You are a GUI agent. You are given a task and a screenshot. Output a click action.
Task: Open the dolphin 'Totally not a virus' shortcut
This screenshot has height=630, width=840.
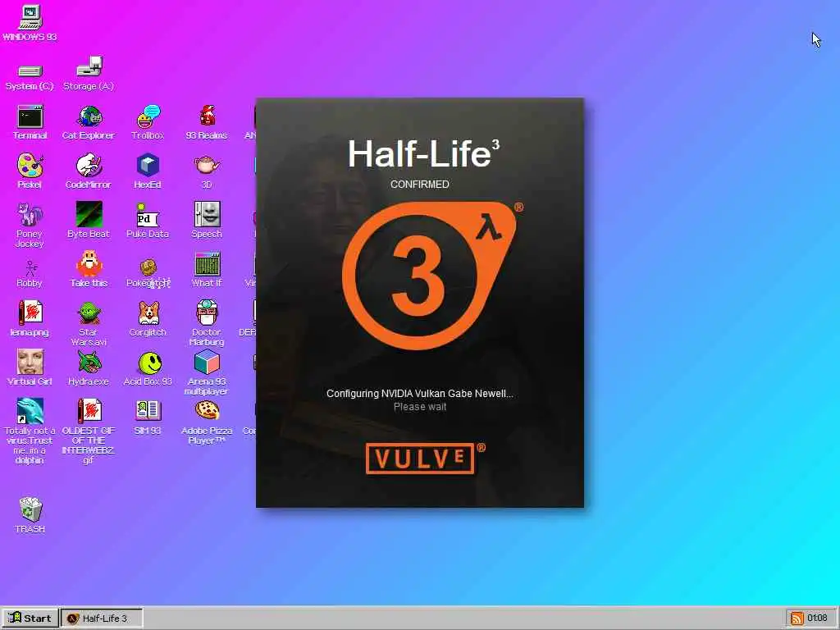click(30, 431)
